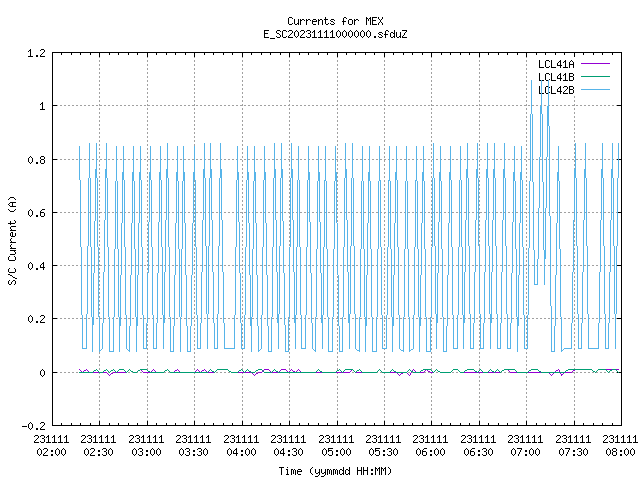
Task: Click the x-axis tick label 03:30
Action: point(193,452)
